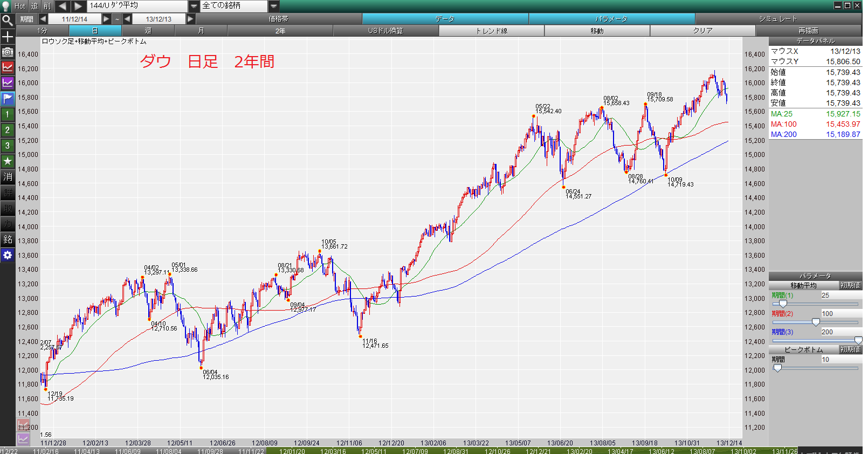Click the start date field 11/12/14
868x454 pixels.
(74, 19)
